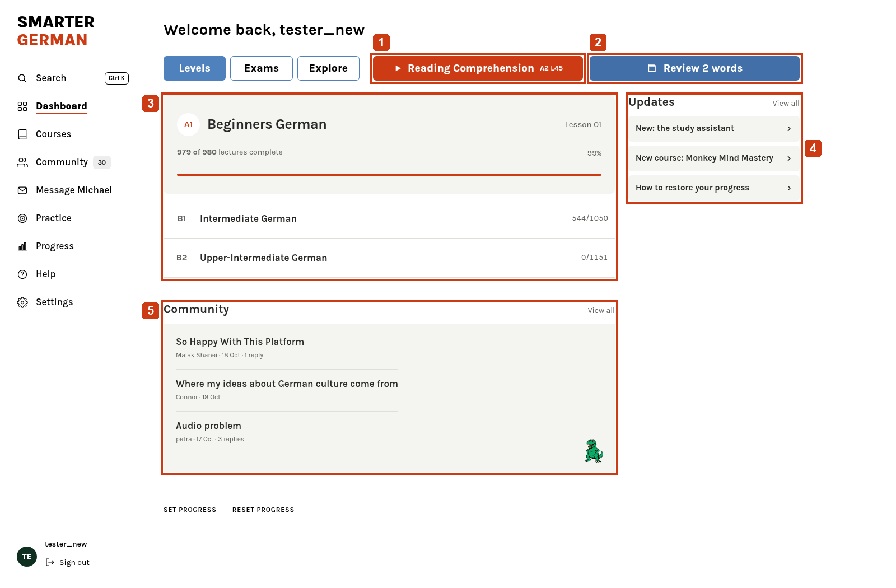
Task: Click 'petra · 17 Oct · 3 replies' text
Action: click(x=210, y=440)
